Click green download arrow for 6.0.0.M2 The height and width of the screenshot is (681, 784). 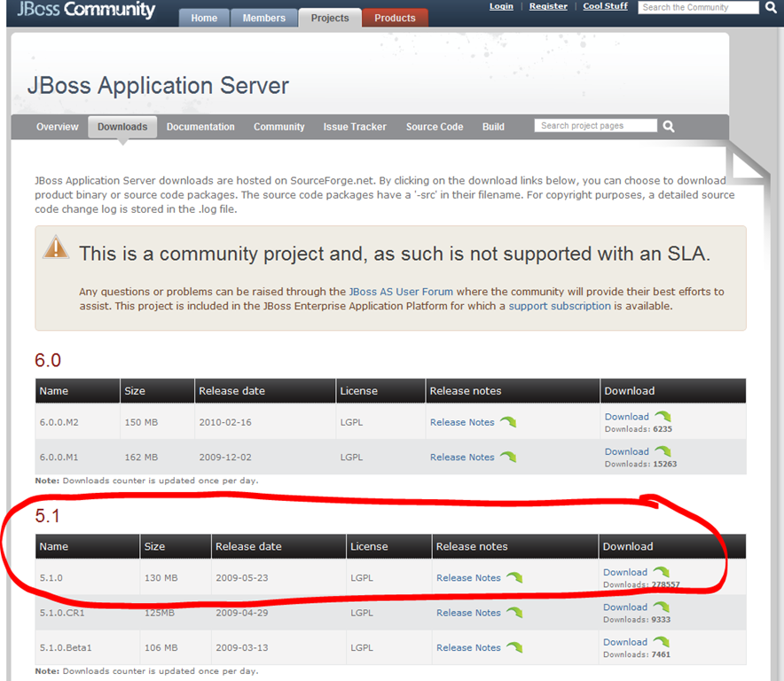tap(663, 417)
